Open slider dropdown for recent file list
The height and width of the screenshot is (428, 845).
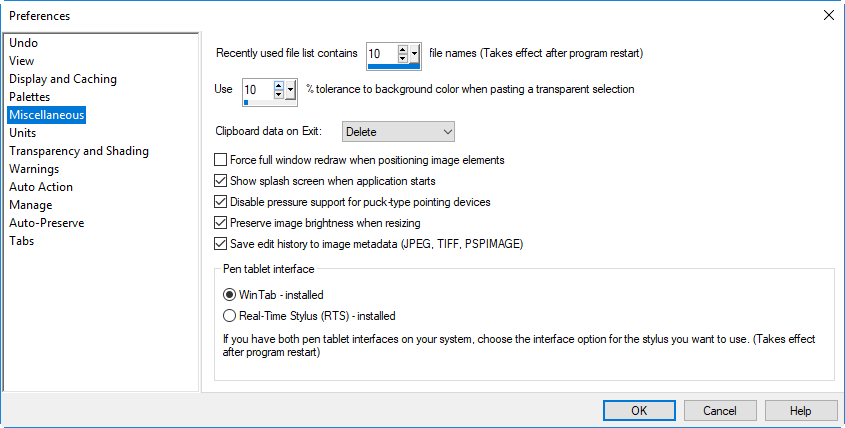point(414,53)
